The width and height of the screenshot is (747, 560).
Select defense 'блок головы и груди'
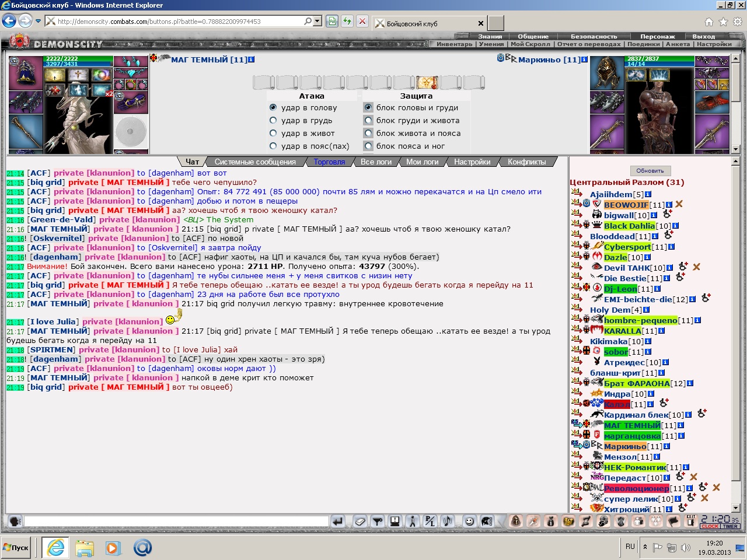368,107
